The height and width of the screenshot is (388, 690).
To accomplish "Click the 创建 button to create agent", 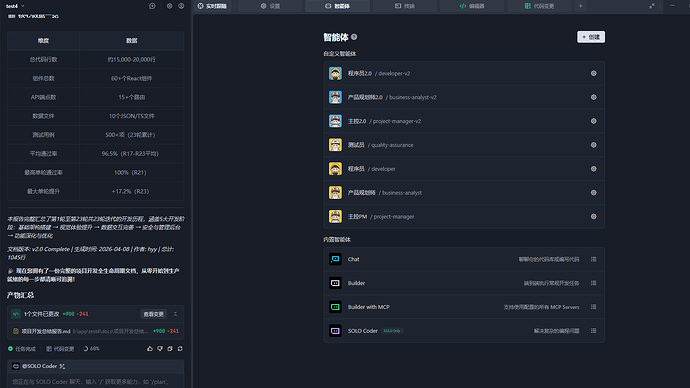I will (x=591, y=37).
